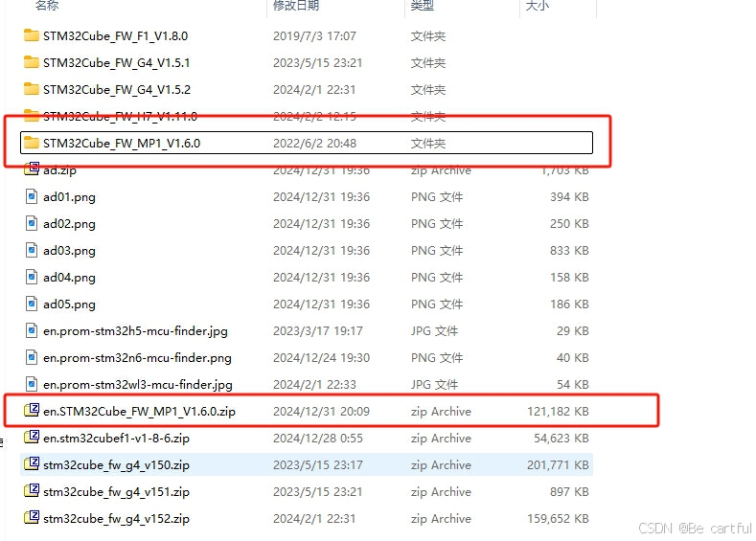The width and height of the screenshot is (756, 541).
Task: Click the zip icon of en.STM32Cube_FW_MP1_V1.6.0.zip
Action: pos(32,411)
